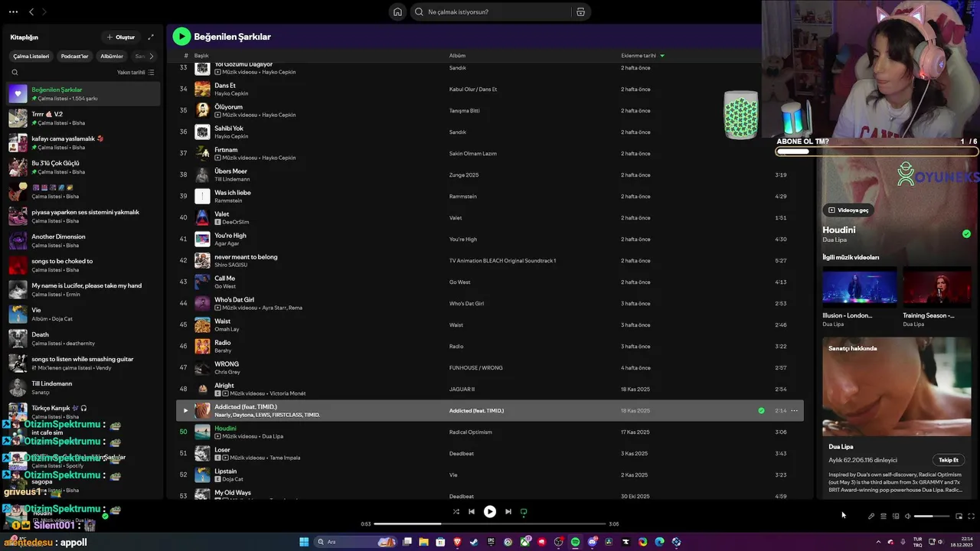The height and width of the screenshot is (551, 980).
Task: Open the mini player
Action: click(959, 516)
